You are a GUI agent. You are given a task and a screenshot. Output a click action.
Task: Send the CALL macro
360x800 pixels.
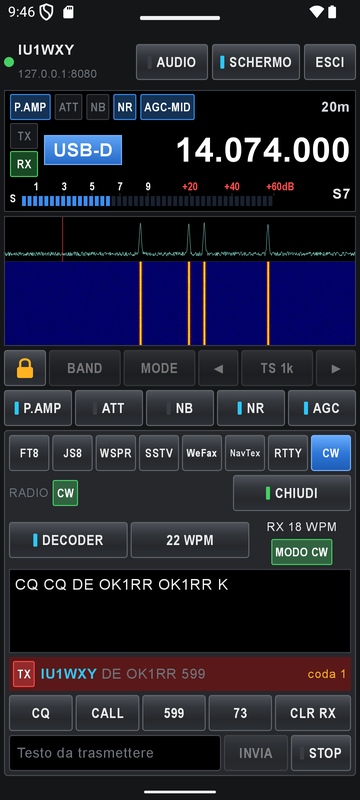click(x=108, y=713)
